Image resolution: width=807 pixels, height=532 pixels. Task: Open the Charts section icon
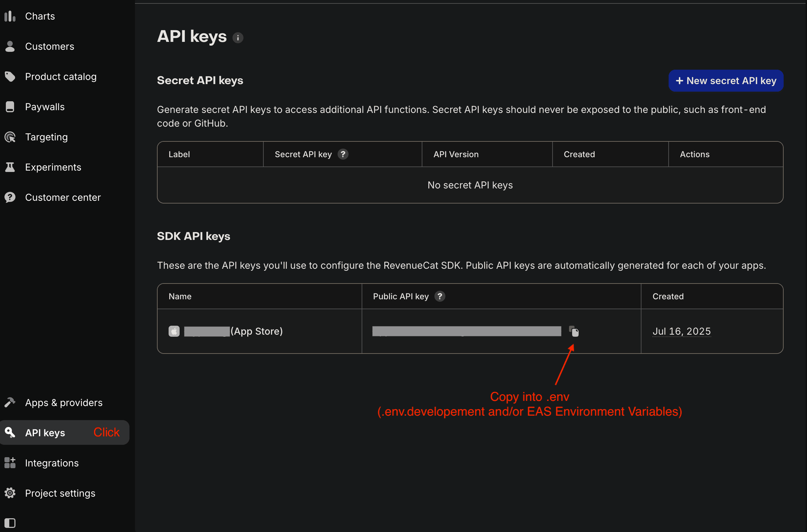10,16
